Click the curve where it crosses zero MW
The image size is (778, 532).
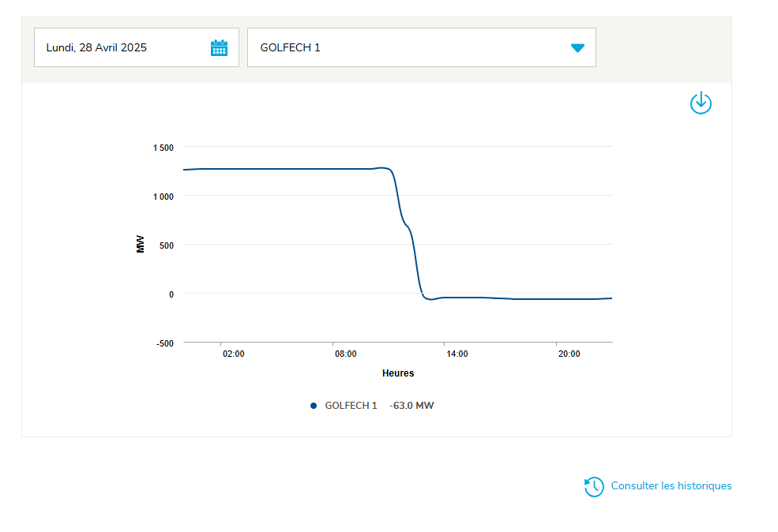coord(422,294)
